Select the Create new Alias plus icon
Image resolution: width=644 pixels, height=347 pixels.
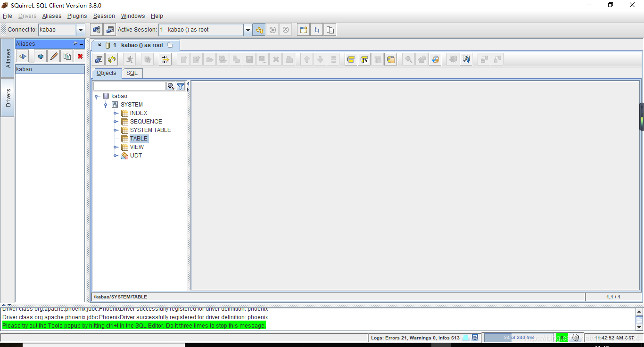click(x=41, y=56)
